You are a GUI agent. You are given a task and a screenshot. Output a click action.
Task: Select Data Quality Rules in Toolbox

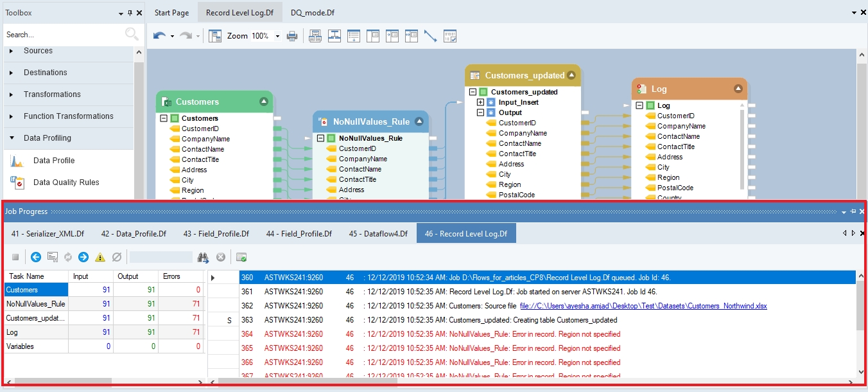(66, 183)
